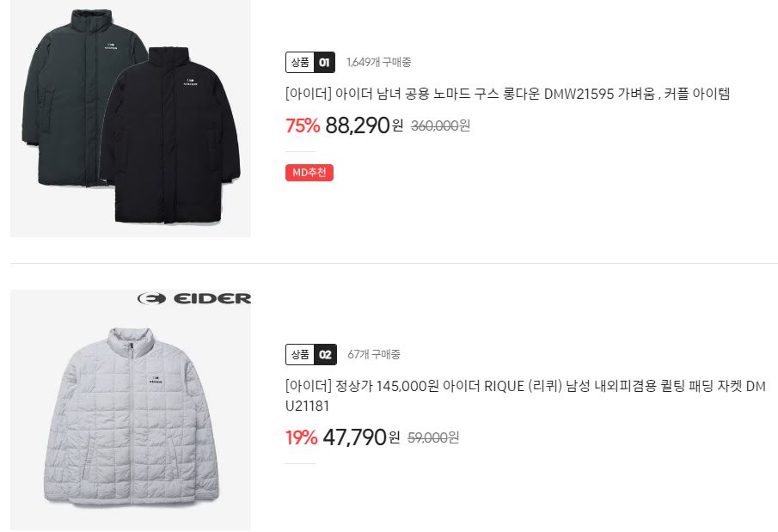Click the 상품 02 label badge

[x=311, y=354]
